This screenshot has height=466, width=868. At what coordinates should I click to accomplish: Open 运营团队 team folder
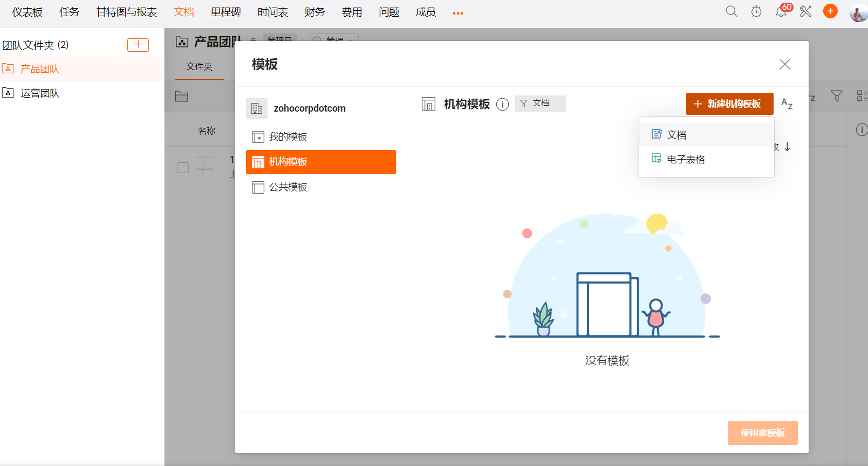coord(40,93)
